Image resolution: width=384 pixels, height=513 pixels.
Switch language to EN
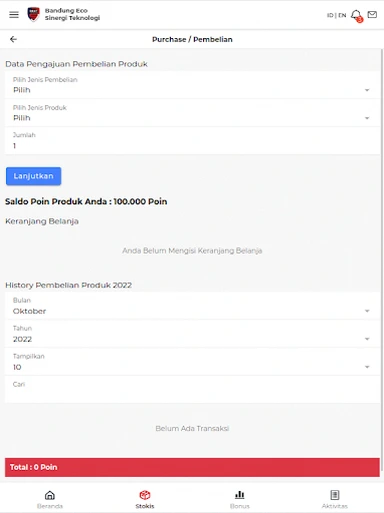click(342, 15)
